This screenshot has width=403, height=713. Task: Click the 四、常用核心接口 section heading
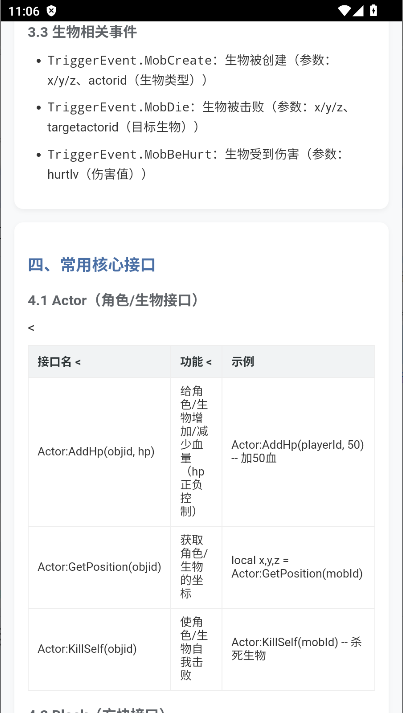[x=91, y=264]
